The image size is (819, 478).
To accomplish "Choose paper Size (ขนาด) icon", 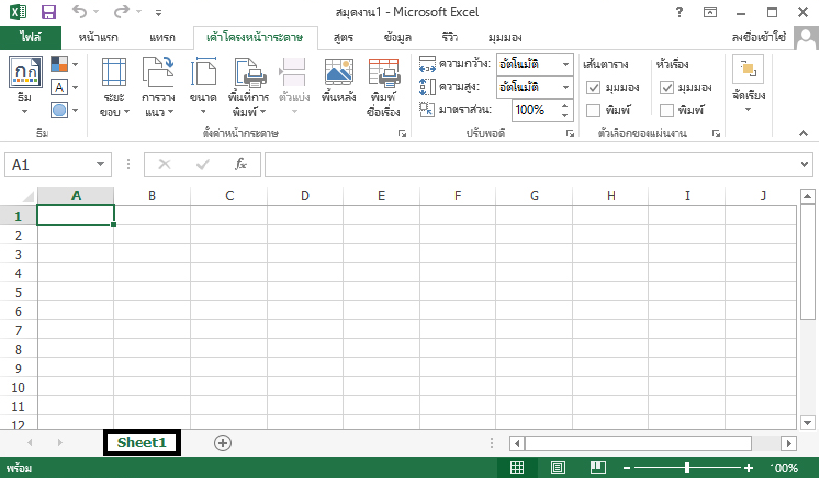I will (x=203, y=75).
